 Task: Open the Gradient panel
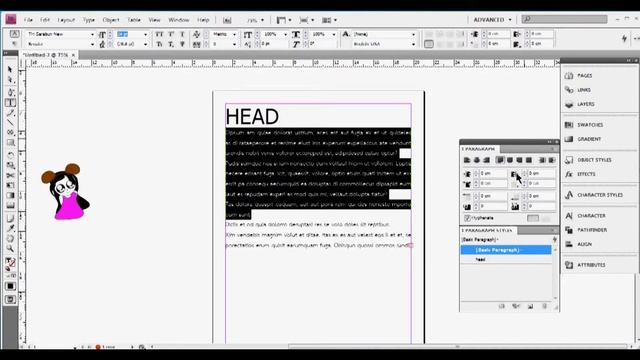(583, 139)
